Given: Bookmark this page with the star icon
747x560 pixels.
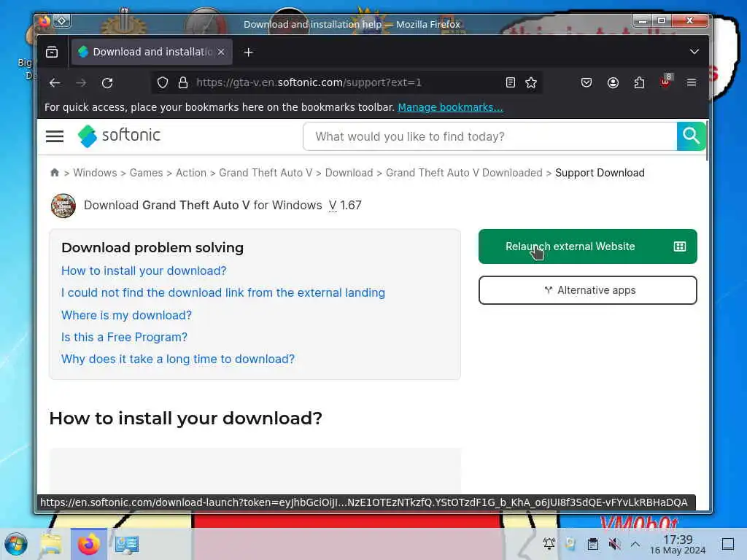Looking at the screenshot, I should click(531, 83).
